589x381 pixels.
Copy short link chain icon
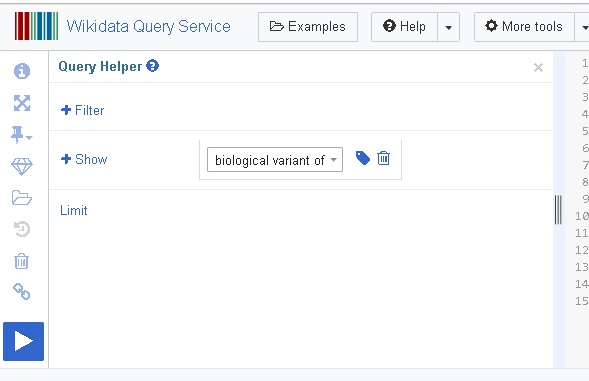22,292
